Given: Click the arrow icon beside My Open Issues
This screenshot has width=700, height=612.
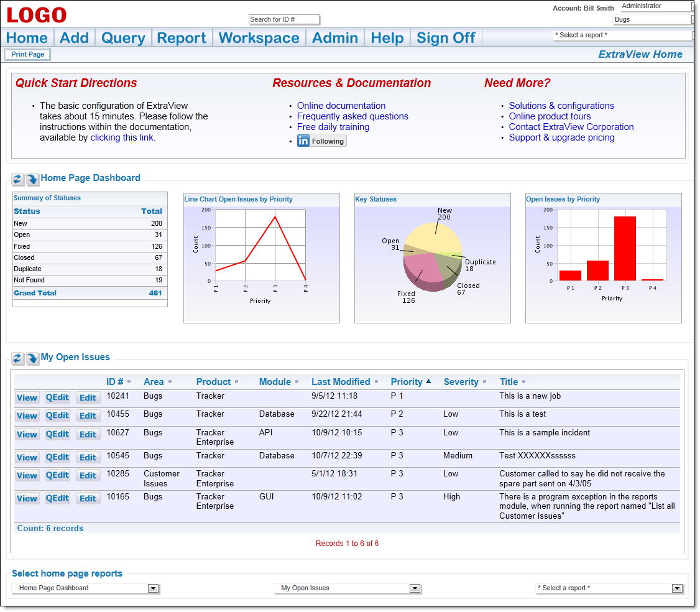Looking at the screenshot, I should (x=32, y=358).
